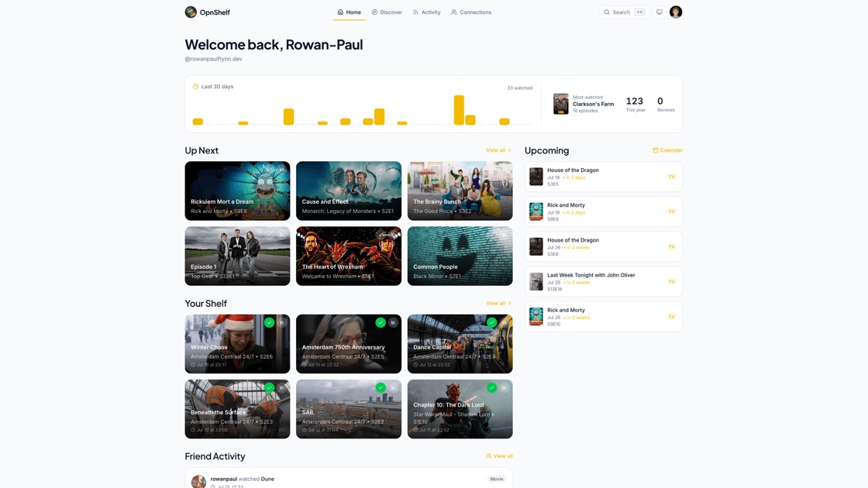Screen dimensions: 868x488
Task: Click View all in Friend Activity
Action: (x=499, y=456)
